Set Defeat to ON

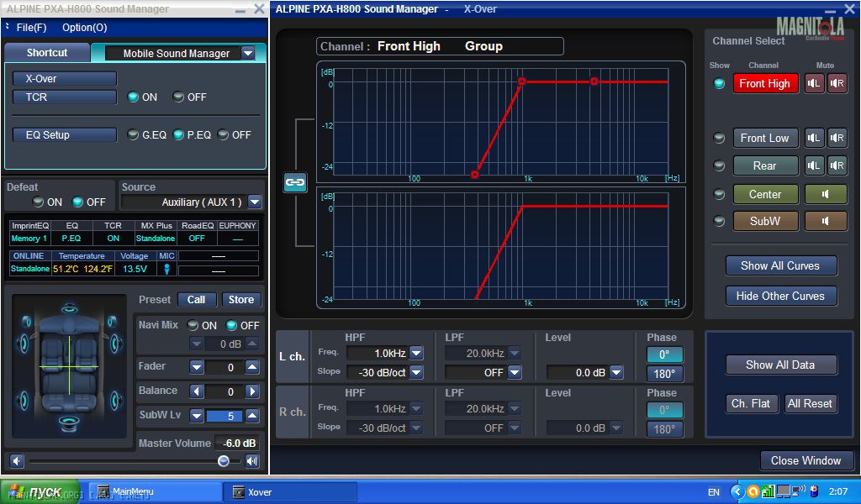(x=38, y=202)
